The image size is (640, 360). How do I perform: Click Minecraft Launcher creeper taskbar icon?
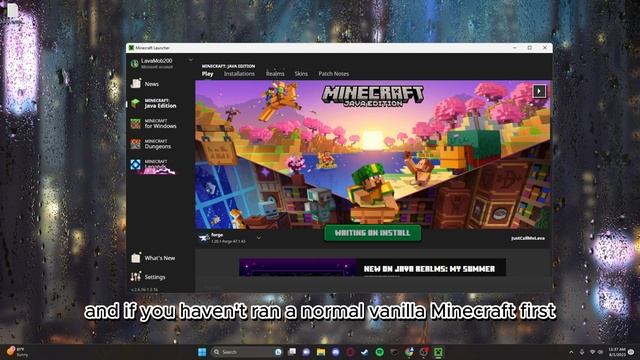pyautogui.click(x=438, y=352)
